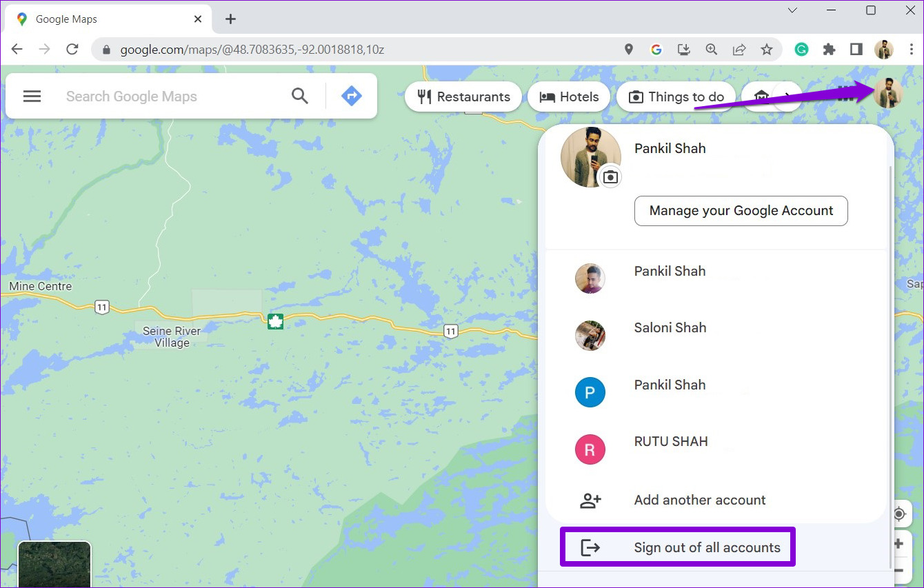
Task: Click the Trans-Canada maple leaf marker
Action: 276,321
